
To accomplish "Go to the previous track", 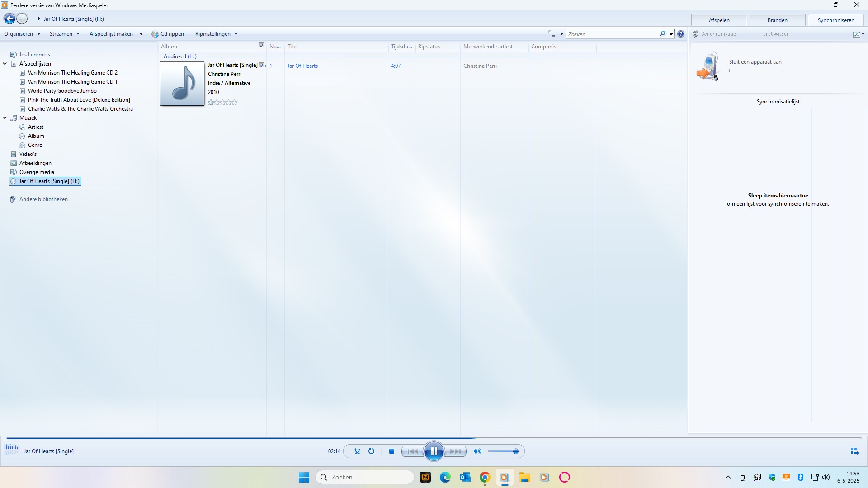I will point(413,451).
